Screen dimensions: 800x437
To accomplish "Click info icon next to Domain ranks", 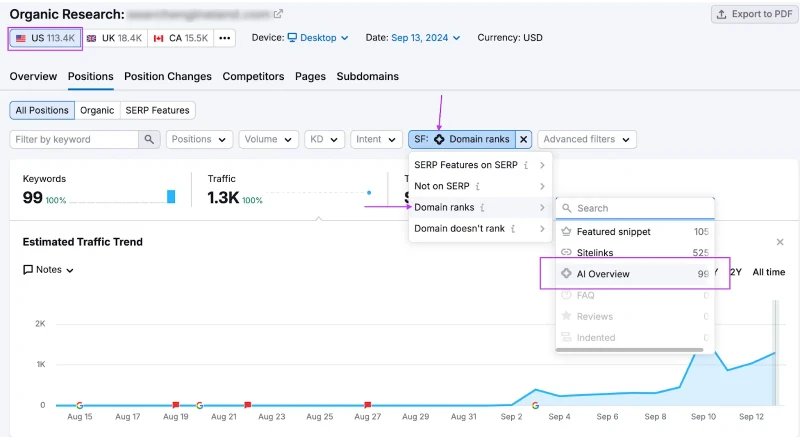I will pos(482,208).
